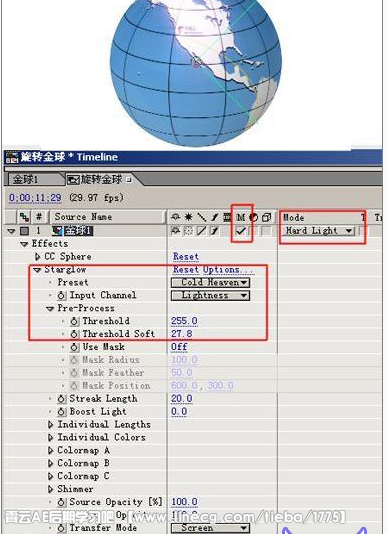Click the Threshold stopwatch icon

click(x=74, y=321)
